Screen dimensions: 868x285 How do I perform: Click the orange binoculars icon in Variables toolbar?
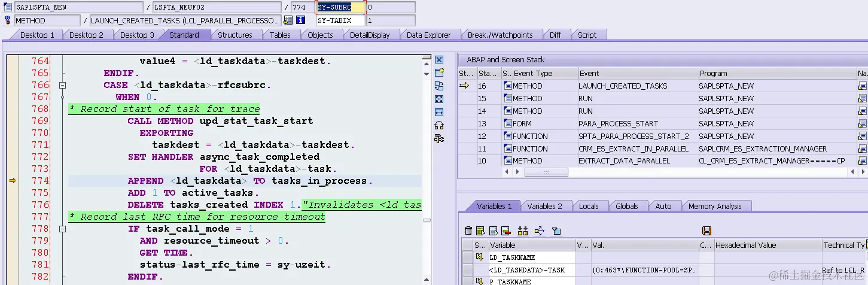point(522,231)
